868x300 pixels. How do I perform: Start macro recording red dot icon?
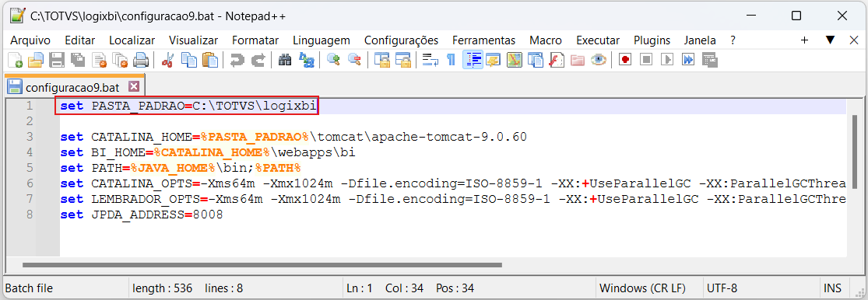click(626, 60)
